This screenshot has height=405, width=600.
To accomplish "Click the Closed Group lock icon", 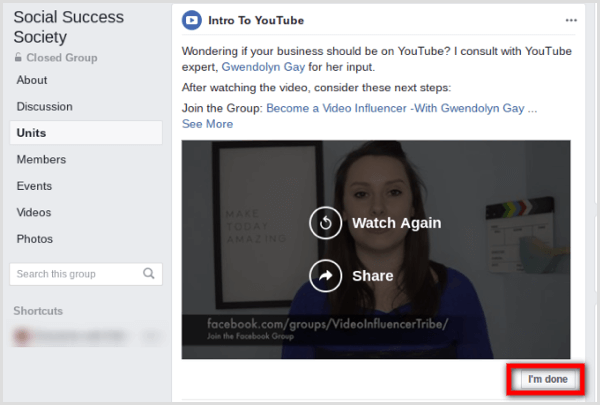I will 18,57.
